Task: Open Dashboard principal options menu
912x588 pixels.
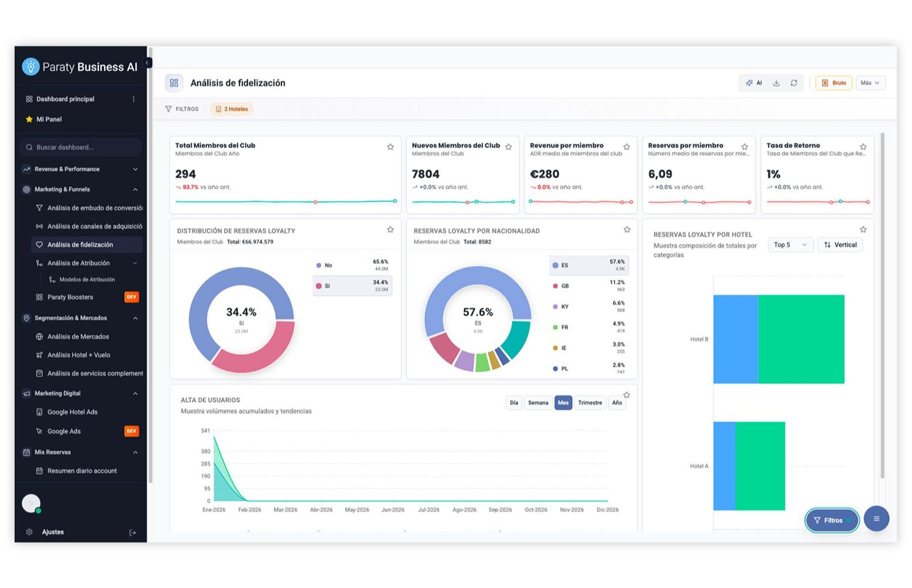Action: point(133,99)
